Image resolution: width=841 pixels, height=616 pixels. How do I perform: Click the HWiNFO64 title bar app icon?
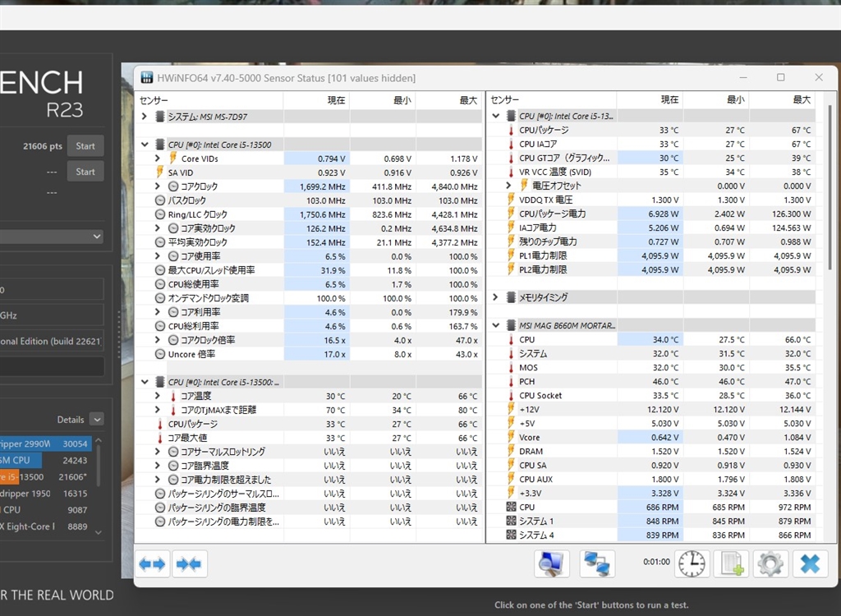coord(146,78)
